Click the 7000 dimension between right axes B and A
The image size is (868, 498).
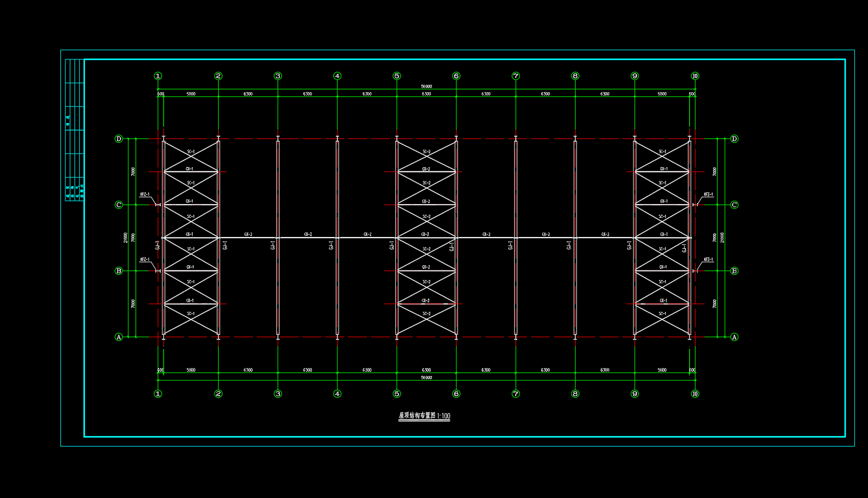[715, 304]
